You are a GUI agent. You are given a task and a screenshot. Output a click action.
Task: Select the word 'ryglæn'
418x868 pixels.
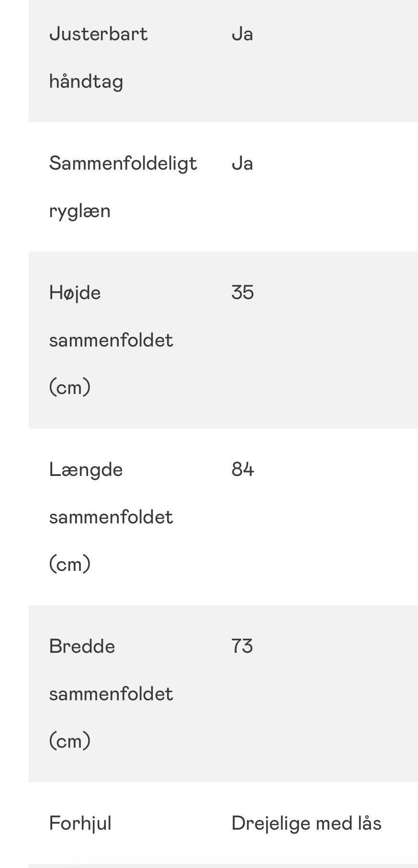tap(80, 211)
